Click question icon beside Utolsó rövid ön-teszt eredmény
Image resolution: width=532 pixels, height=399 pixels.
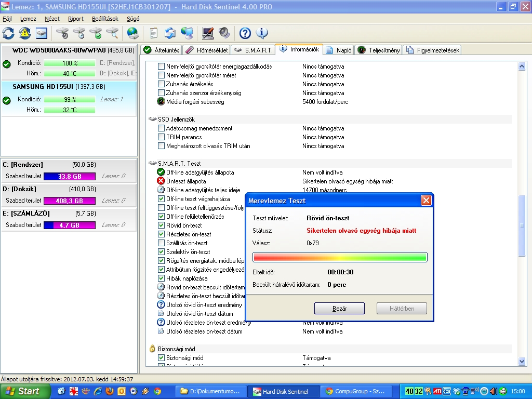(x=161, y=304)
